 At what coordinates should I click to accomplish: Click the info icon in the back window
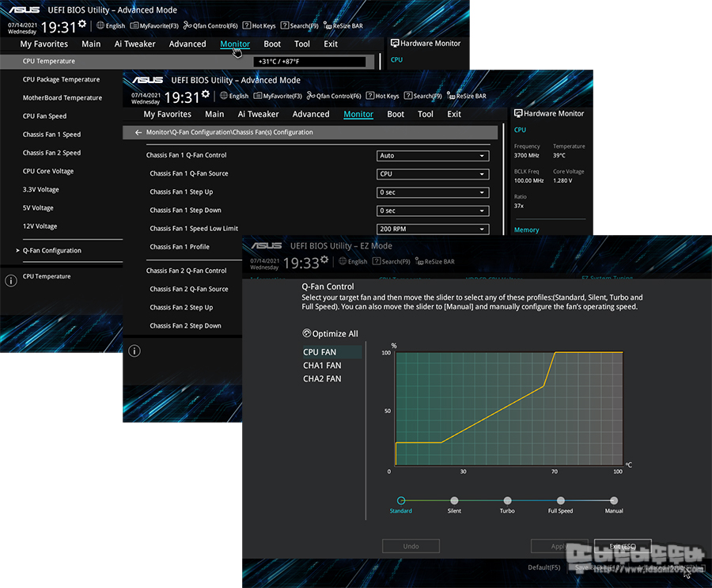pyautogui.click(x=11, y=281)
